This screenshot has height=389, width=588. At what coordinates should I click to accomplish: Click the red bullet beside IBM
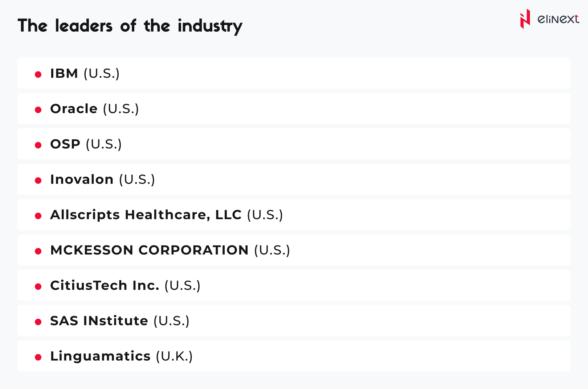(38, 74)
